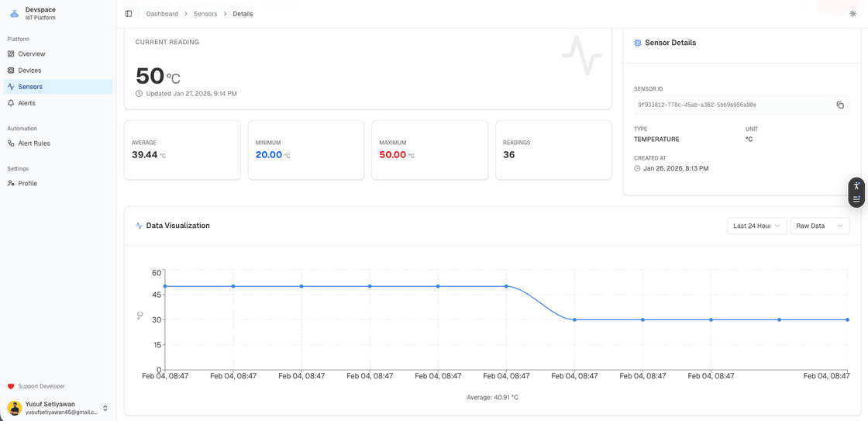Click the Devspace cloud logo icon

[x=15, y=14]
